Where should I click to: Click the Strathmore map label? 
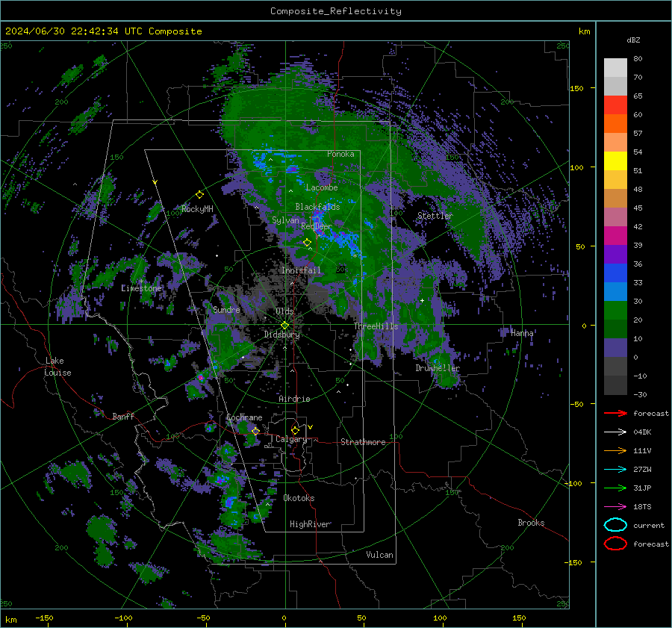363,442
